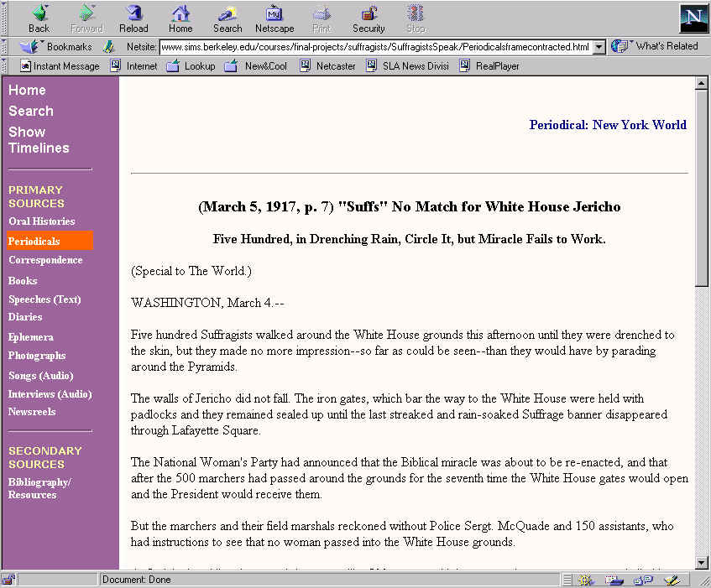Open the Lookup bookmark folder

(191, 66)
